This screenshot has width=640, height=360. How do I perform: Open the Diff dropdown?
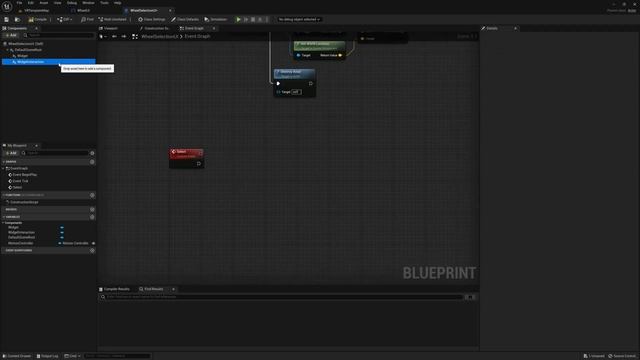pos(65,19)
